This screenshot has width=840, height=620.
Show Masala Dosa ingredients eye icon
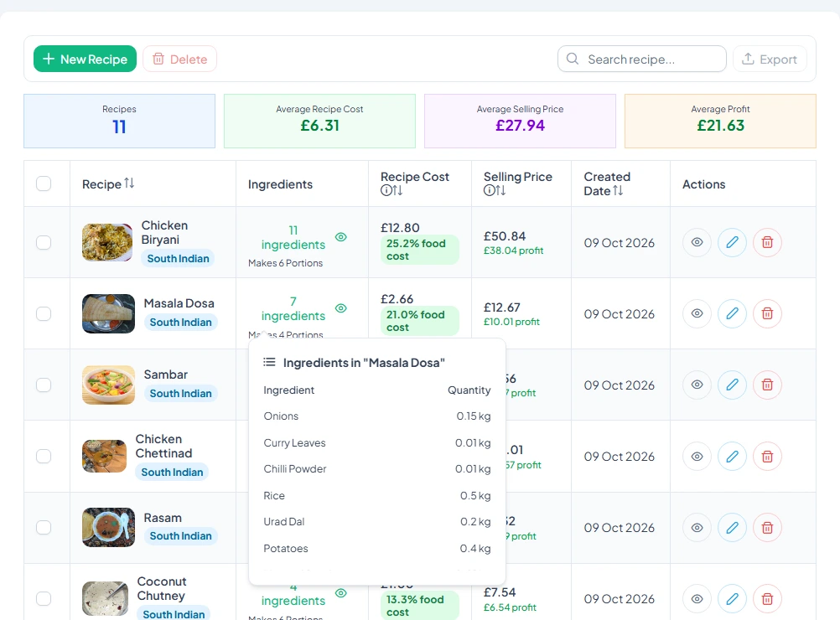pyautogui.click(x=340, y=307)
